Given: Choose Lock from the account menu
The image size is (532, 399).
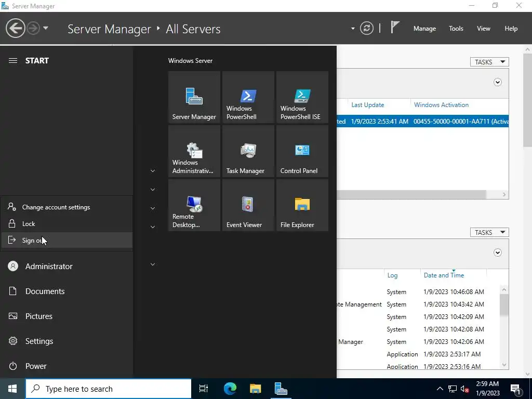Looking at the screenshot, I should click(66, 223).
